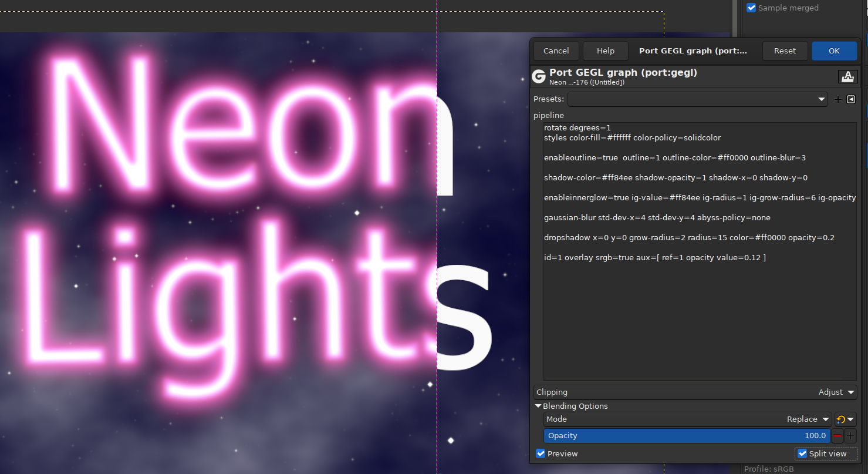Click the 'Neon ...-176 ([Untitled])' subtitle
The image size is (868, 474).
(x=587, y=82)
